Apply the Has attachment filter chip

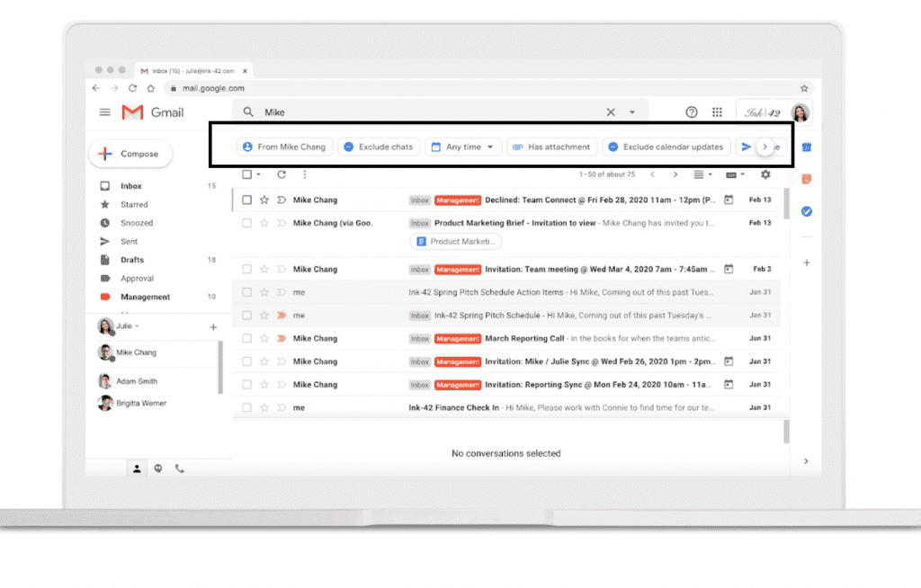[x=551, y=147]
